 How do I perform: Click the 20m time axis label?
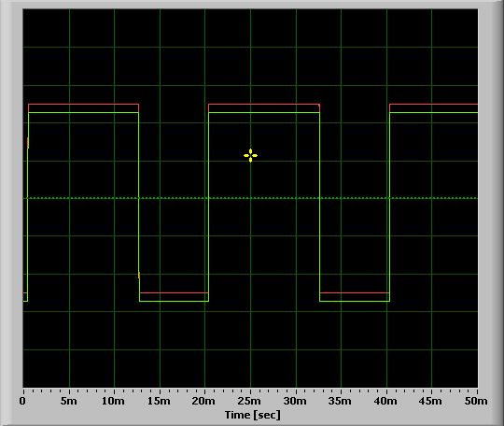coord(203,401)
